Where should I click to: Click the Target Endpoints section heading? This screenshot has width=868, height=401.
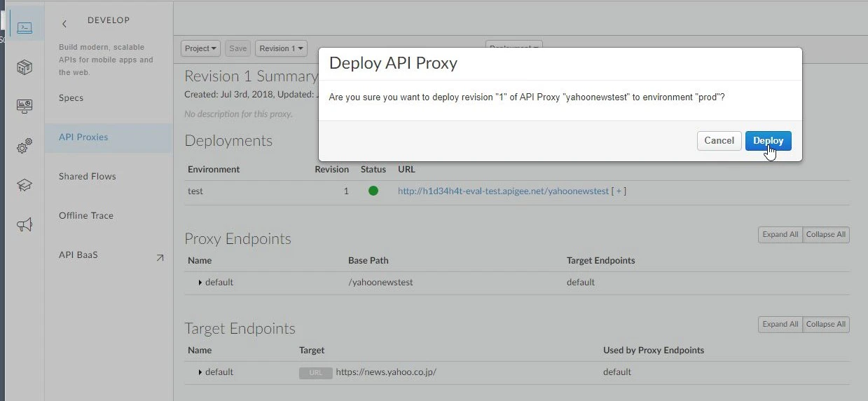[x=240, y=329]
